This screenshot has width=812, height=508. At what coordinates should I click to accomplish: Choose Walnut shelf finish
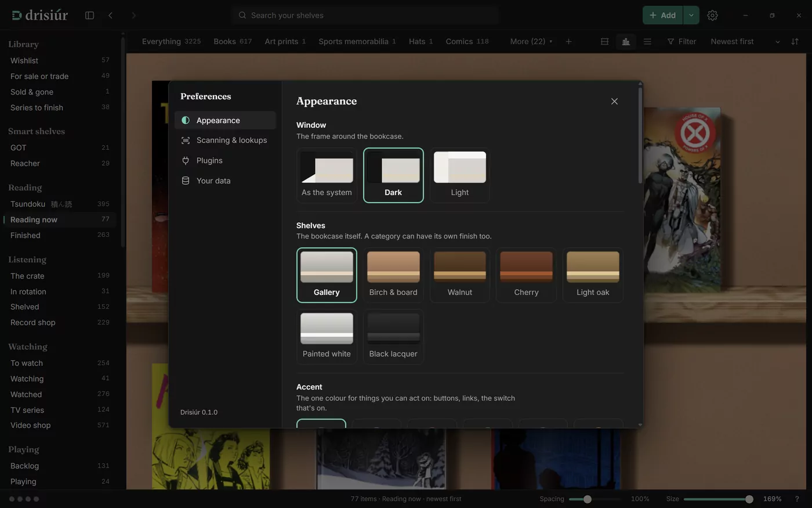tap(460, 275)
